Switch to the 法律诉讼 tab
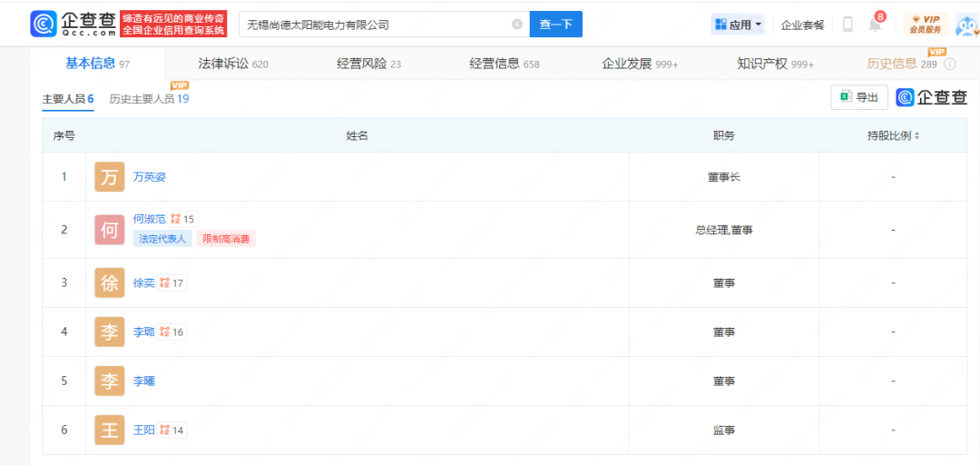This screenshot has width=980, height=465. (233, 64)
